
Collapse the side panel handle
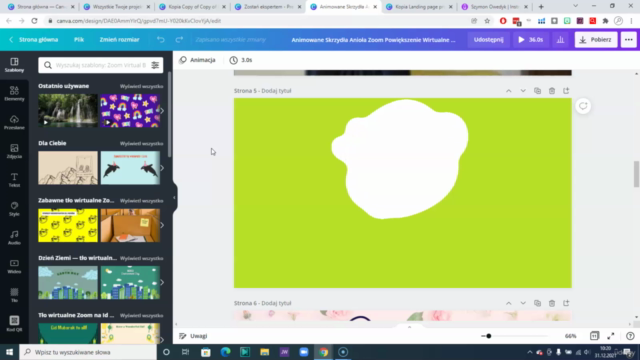click(x=175, y=198)
